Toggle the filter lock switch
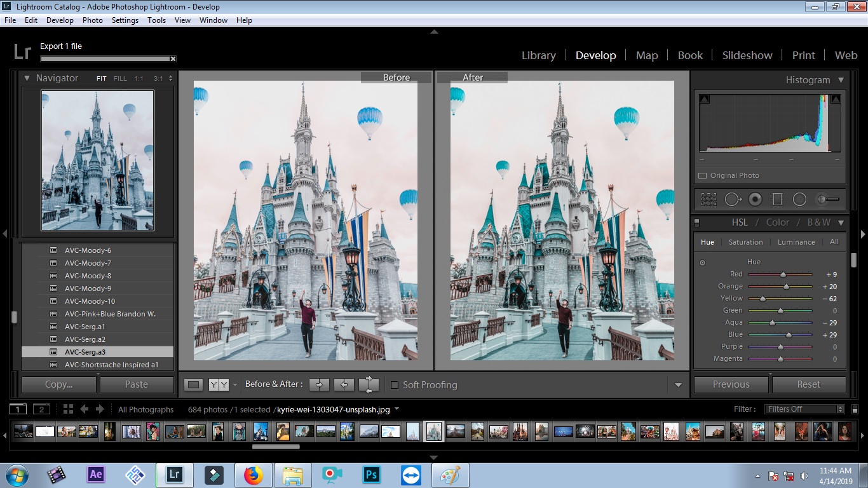The width and height of the screenshot is (868, 488). click(855, 410)
